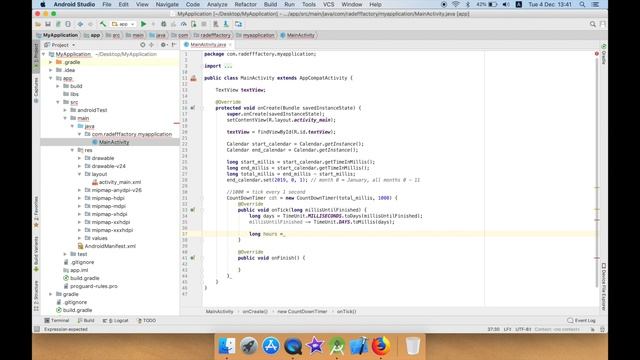Close the MainActivity.java tab

coord(230,44)
